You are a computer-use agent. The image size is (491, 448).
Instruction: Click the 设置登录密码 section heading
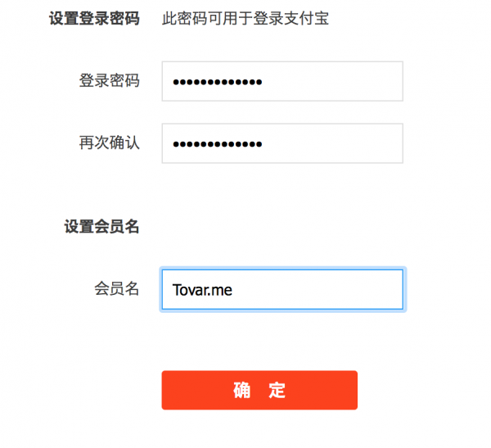tap(94, 18)
